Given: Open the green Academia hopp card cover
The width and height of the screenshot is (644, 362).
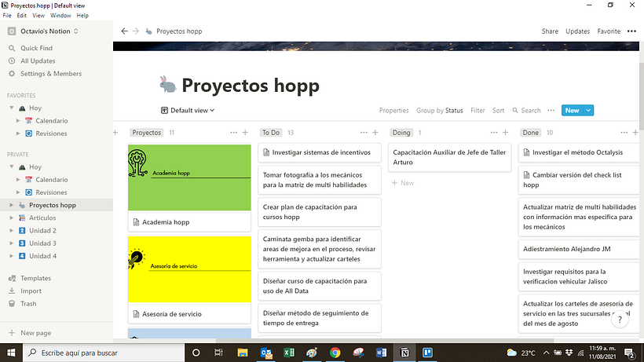Looking at the screenshot, I should coord(189,177).
